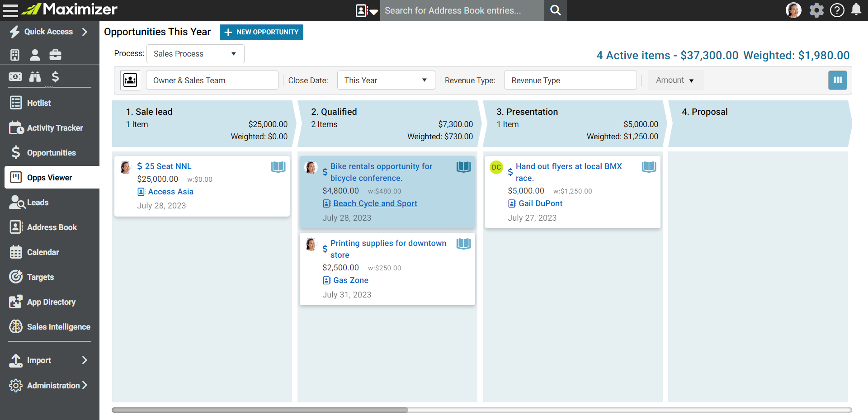Open the Hotlist page
The height and width of the screenshot is (420, 868).
(50, 103)
